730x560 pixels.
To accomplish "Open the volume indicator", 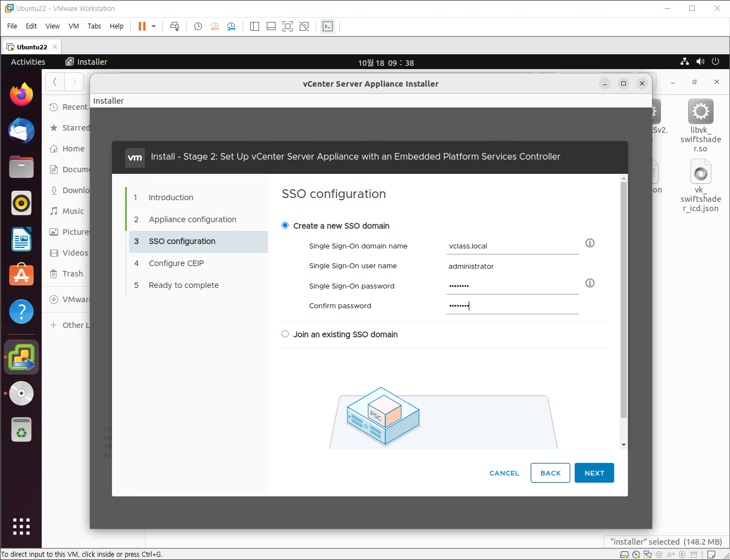I will pyautogui.click(x=700, y=61).
